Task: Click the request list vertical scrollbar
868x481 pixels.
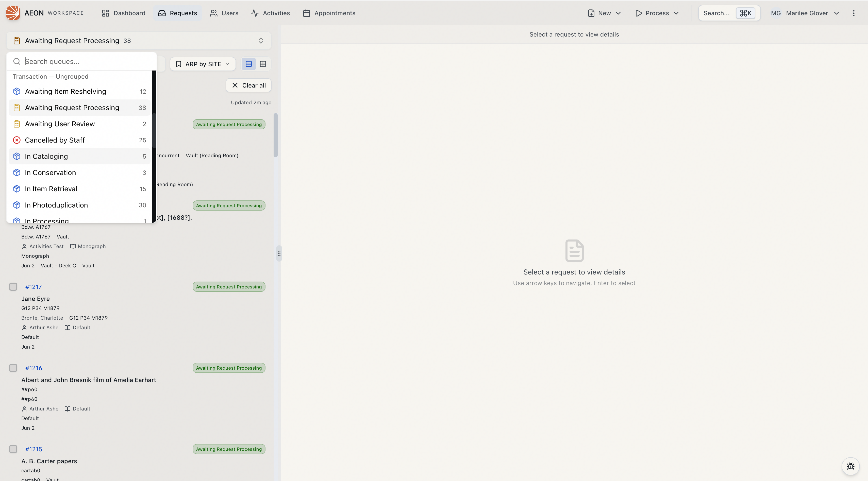Action: tap(275, 135)
